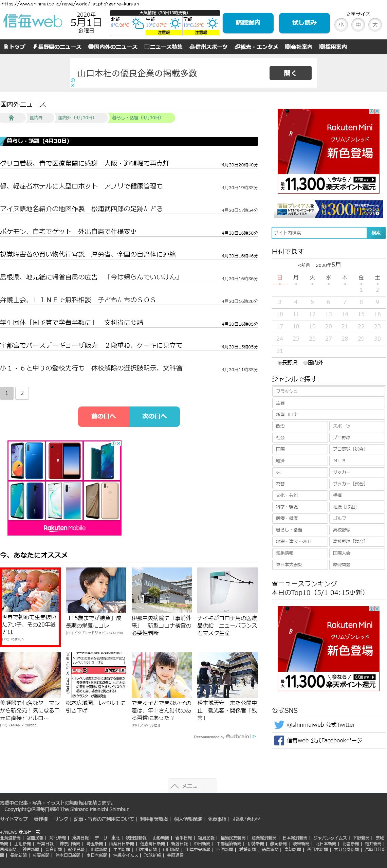Select the 長野県 radio button
Screen dimensions: 387x868
[280, 363]
